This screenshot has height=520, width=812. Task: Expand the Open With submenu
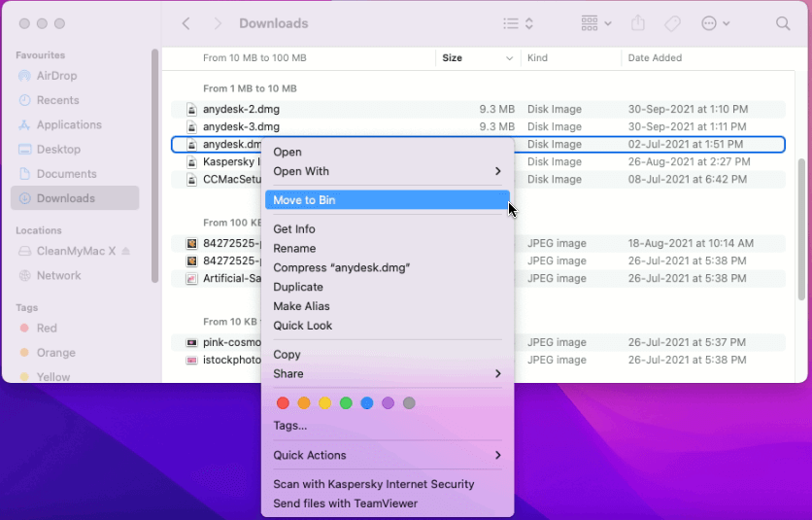tap(388, 171)
